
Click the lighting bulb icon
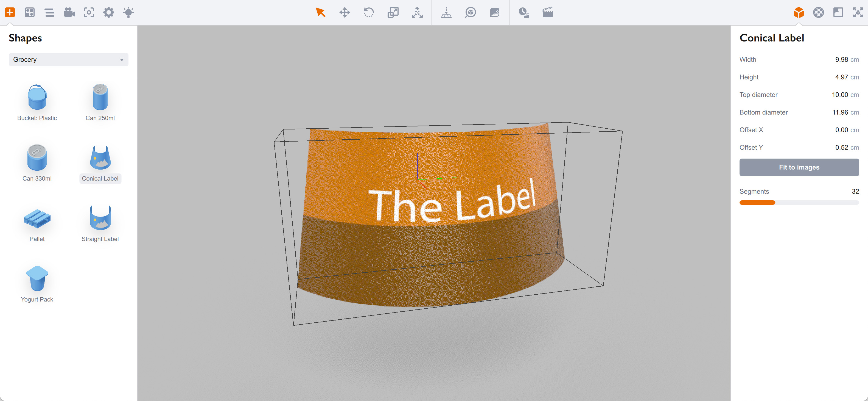pos(128,12)
